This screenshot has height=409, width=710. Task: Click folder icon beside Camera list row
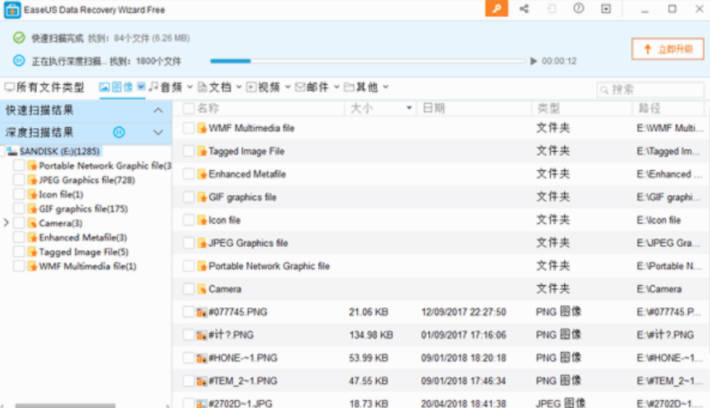202,289
